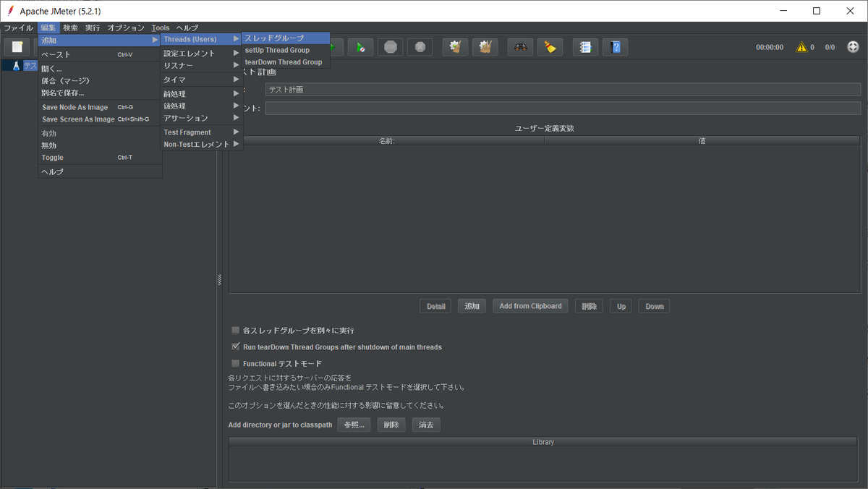Expand the Threads (Users) submenu
The image size is (868, 489).
pyautogui.click(x=201, y=39)
